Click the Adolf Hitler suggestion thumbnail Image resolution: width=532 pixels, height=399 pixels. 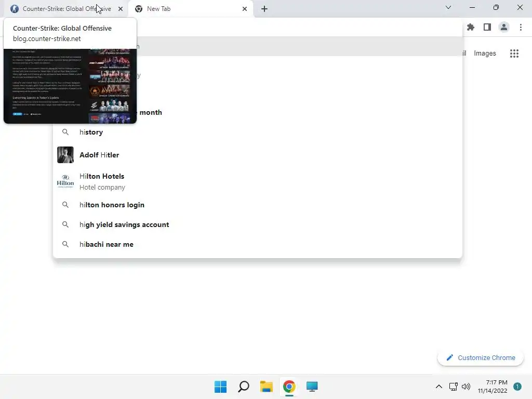point(65,155)
